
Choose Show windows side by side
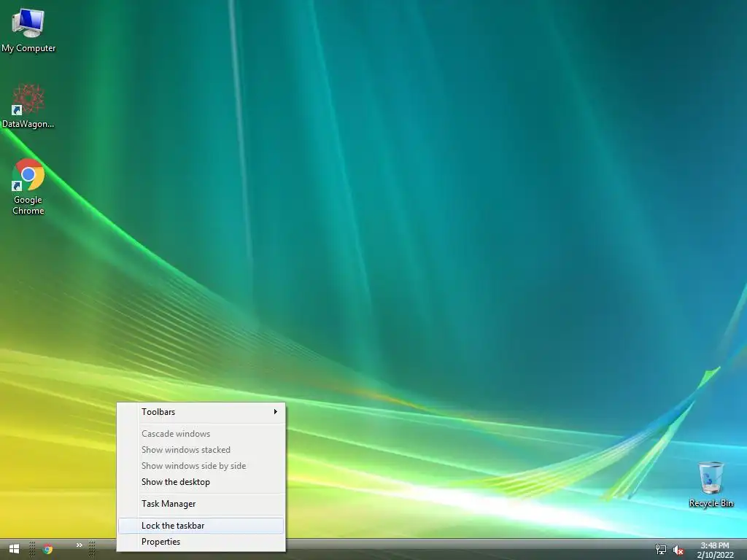201,466
